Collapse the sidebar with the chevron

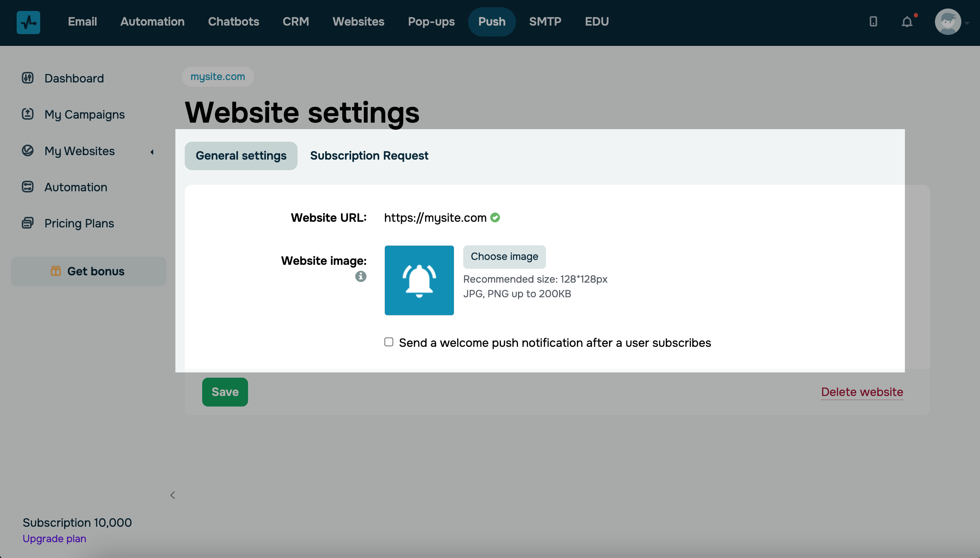click(x=173, y=495)
